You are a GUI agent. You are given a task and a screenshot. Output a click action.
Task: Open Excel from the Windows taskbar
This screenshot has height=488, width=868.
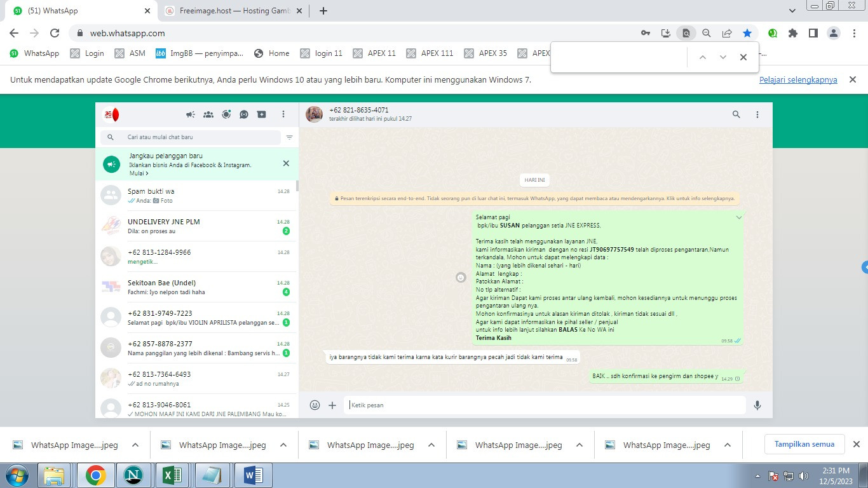pyautogui.click(x=173, y=475)
